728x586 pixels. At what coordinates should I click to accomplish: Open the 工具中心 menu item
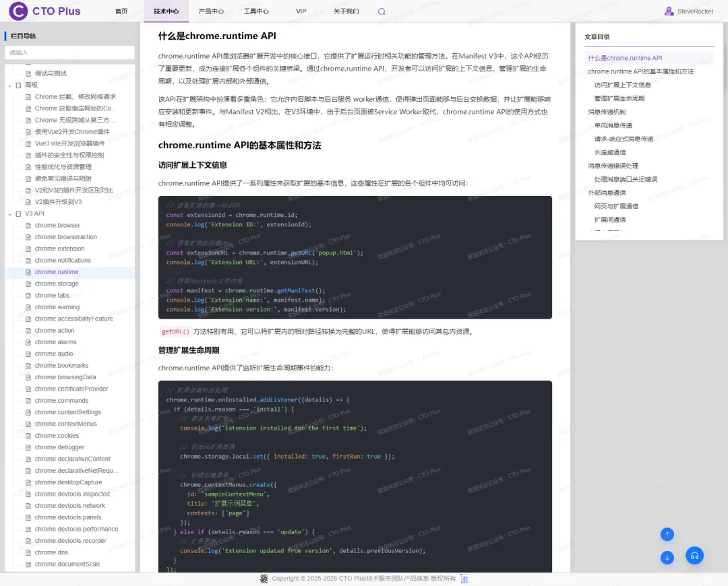point(256,11)
